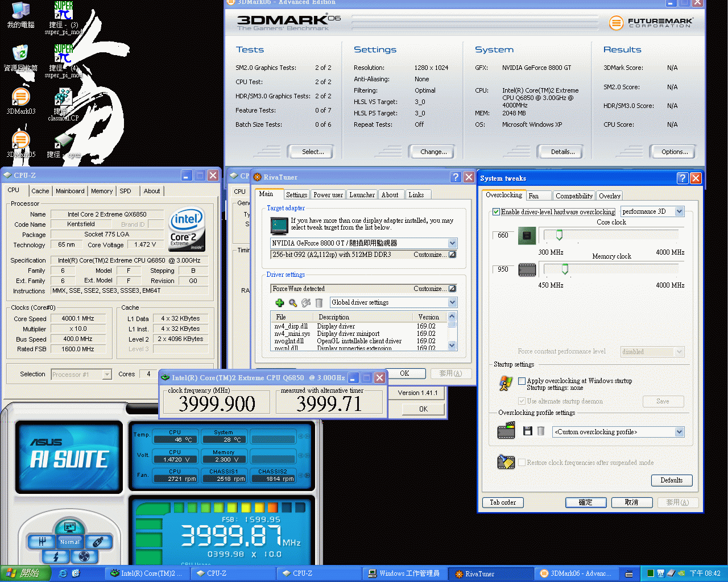Viewport: 728px width, 582px height.
Task: Launch super_pi_mod (3) shortcut
Action: [x=63, y=18]
